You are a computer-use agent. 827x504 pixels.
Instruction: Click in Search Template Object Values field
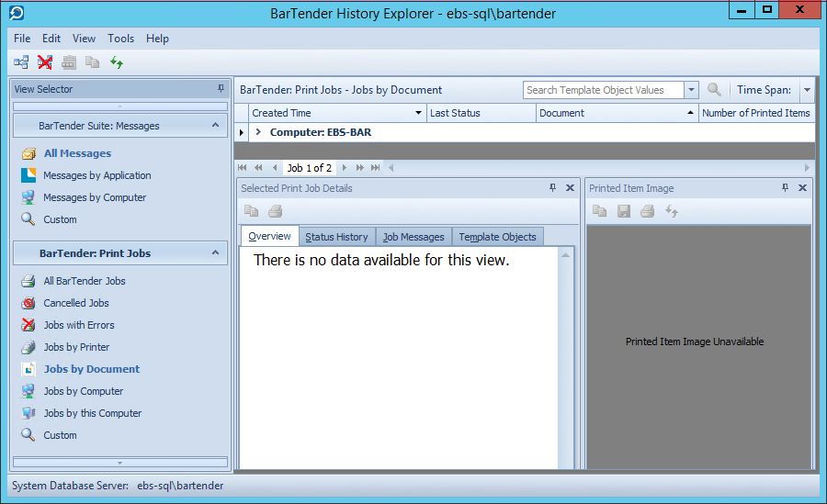604,90
